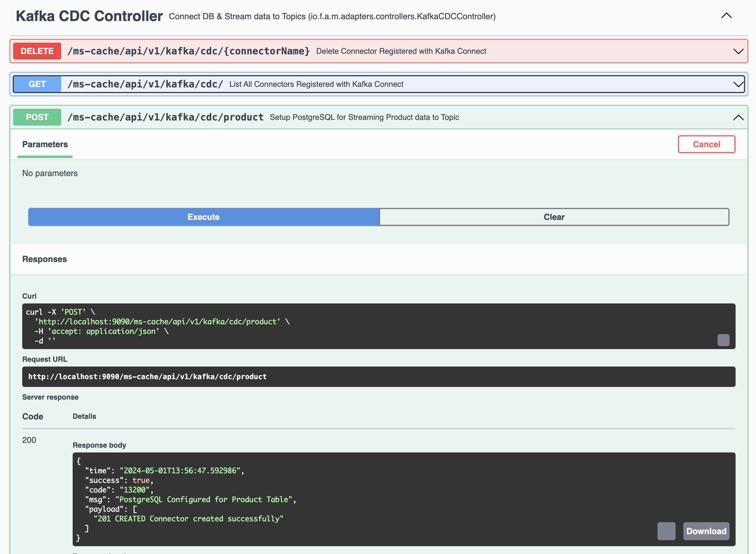Execute the POST product request
Image resolution: width=756 pixels, height=554 pixels.
[203, 217]
